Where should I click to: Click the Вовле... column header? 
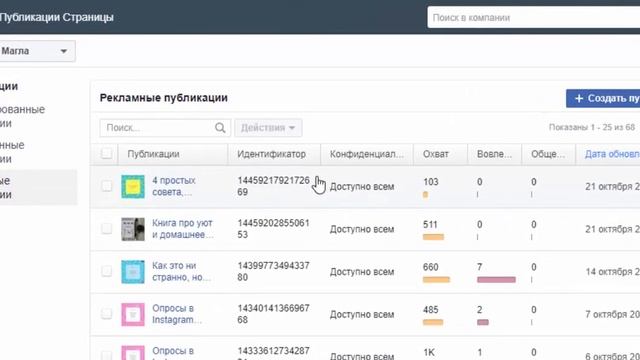[x=494, y=154]
